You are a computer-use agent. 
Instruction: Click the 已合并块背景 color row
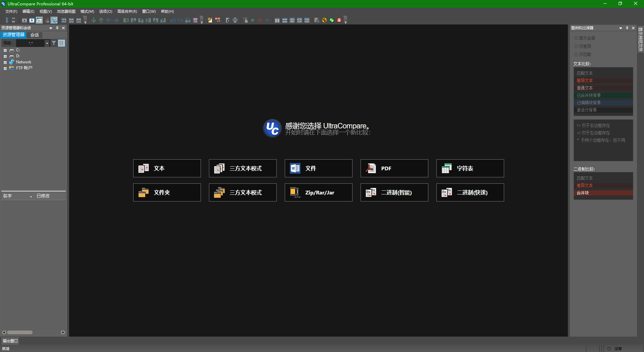[x=603, y=95]
